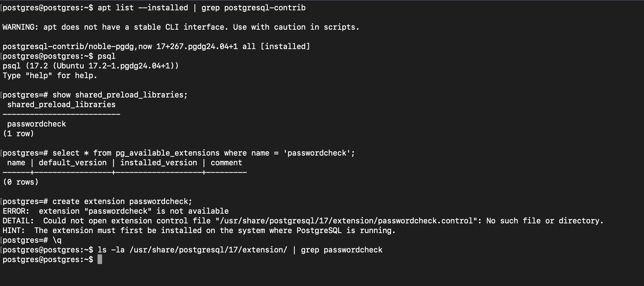Screen dimensions: 644x286
Task: Click the passwordcheck value in the result row
Action: [x=36, y=124]
